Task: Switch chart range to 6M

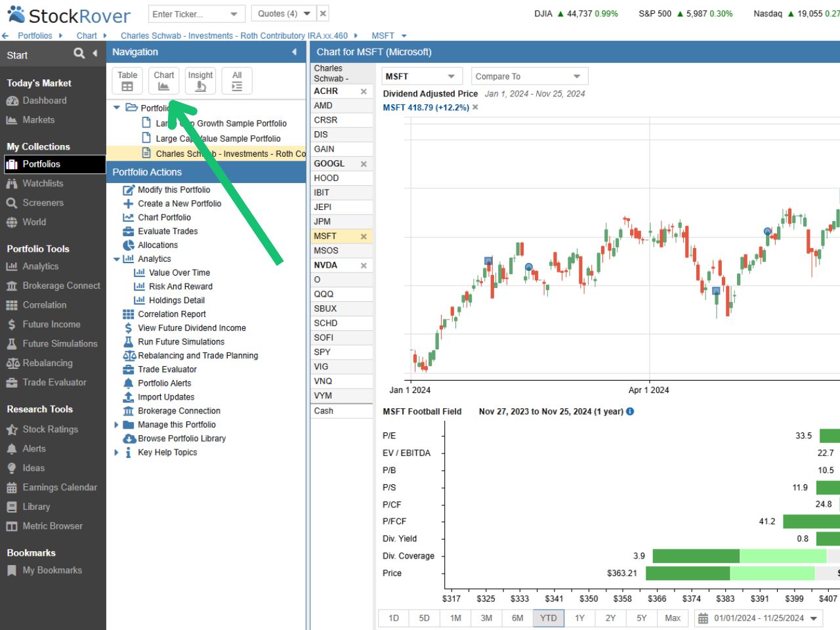Action: tap(517, 618)
